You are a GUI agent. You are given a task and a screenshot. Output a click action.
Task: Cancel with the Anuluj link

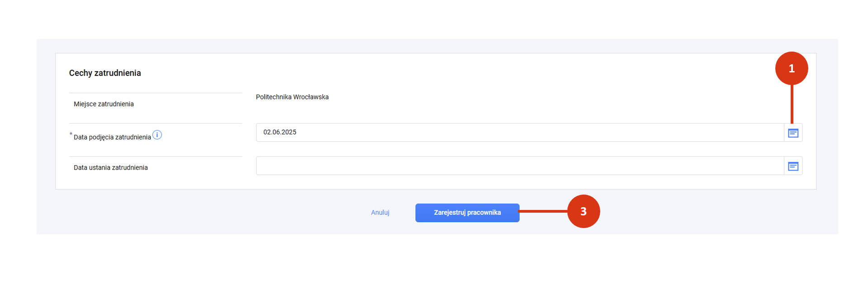point(380,213)
